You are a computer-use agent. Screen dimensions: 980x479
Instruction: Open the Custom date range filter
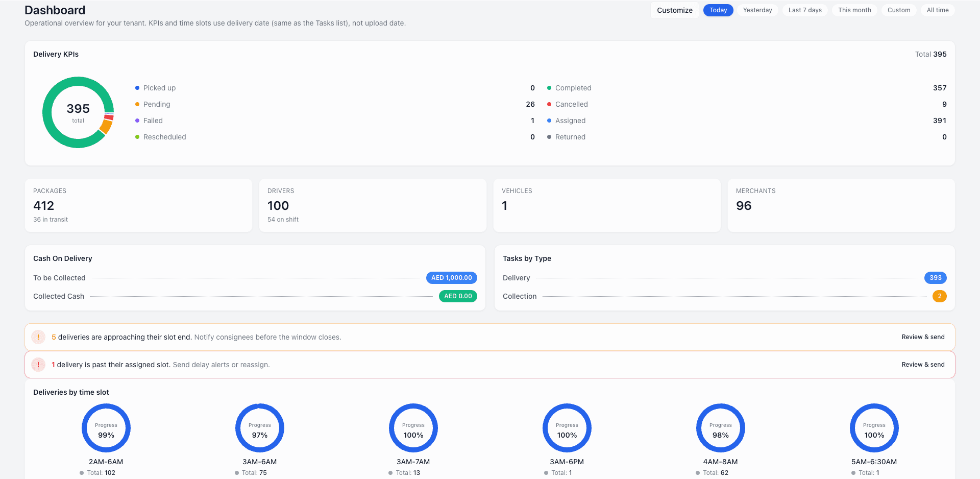tap(899, 10)
